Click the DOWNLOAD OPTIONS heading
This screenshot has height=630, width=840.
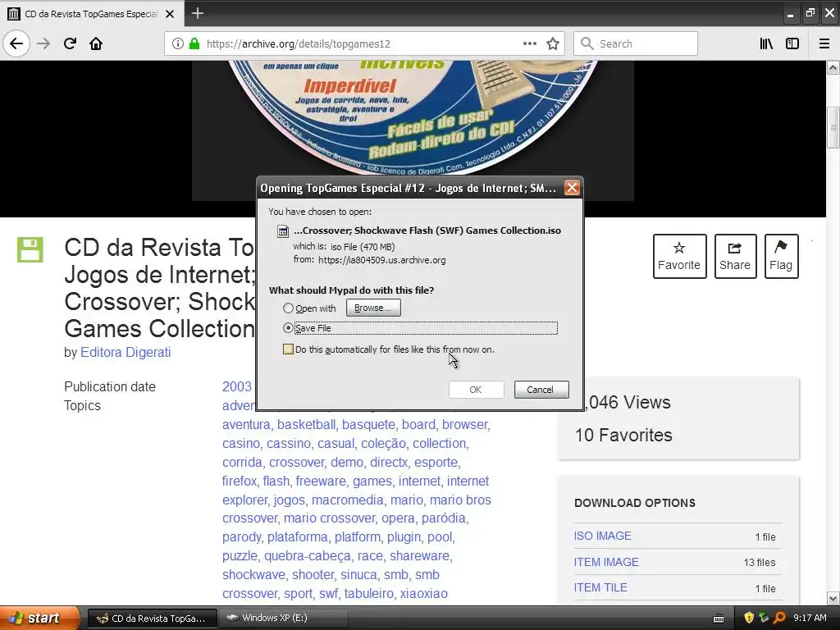(x=635, y=503)
